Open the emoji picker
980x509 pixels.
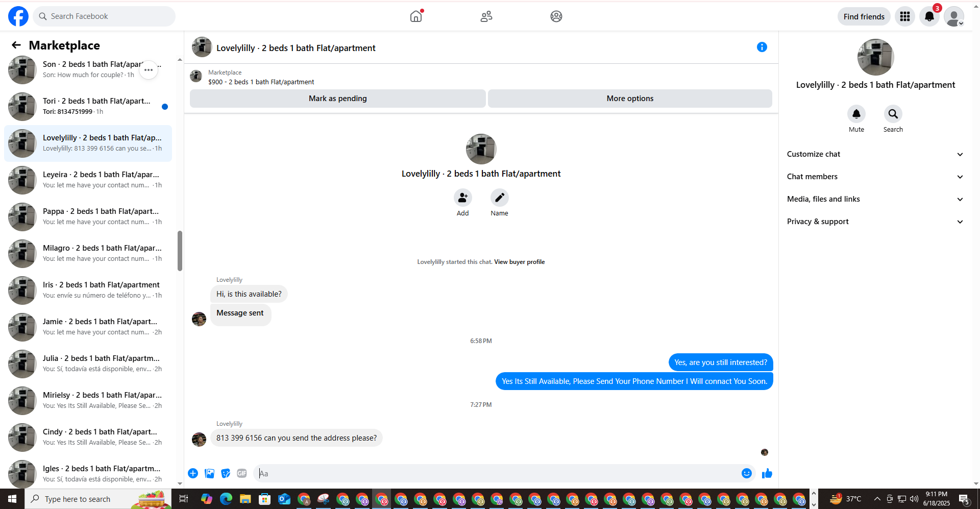747,473
